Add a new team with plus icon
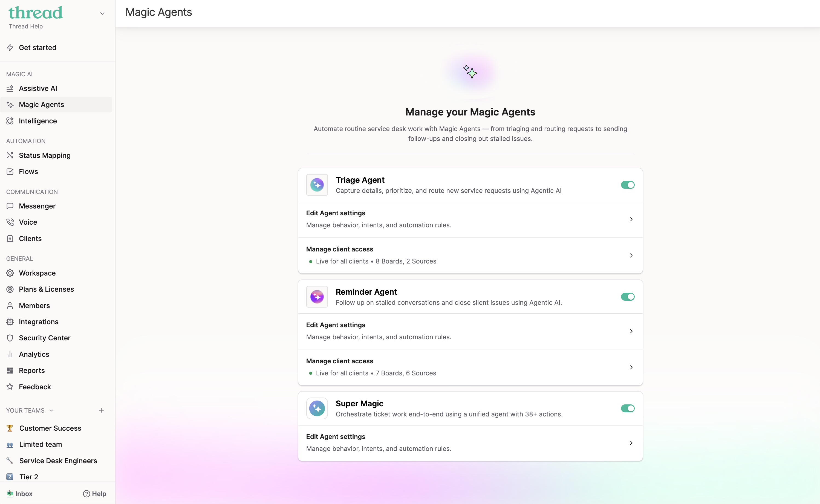 [101, 410]
